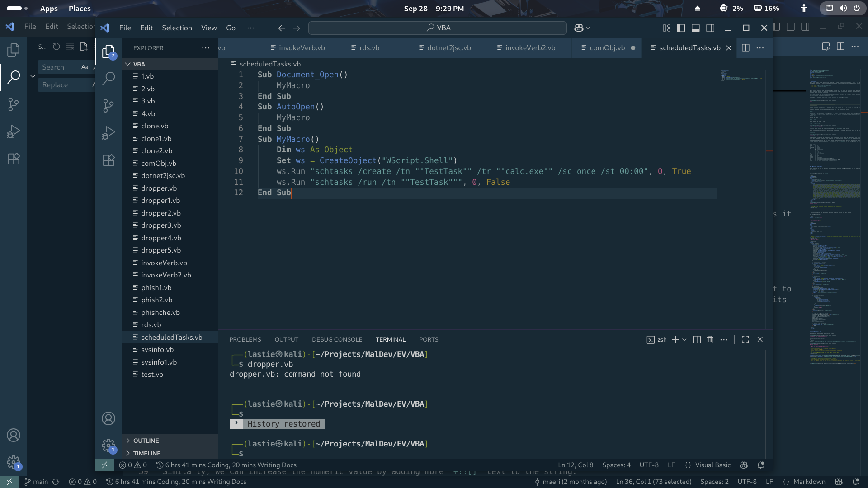Click the Accounts icon in the activity bar

(108, 418)
